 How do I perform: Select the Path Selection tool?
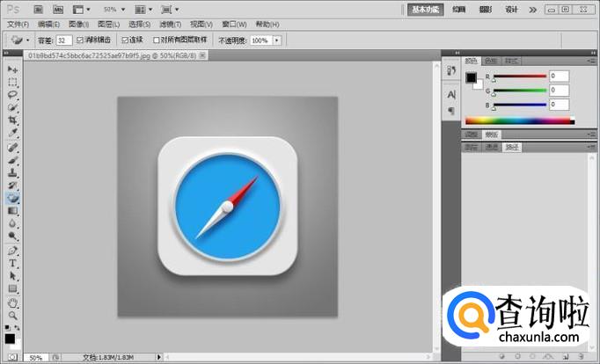tap(12, 276)
